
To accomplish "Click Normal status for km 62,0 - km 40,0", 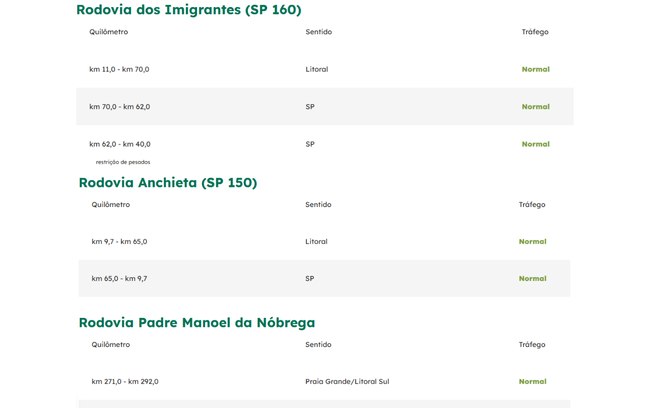I will click(x=535, y=144).
